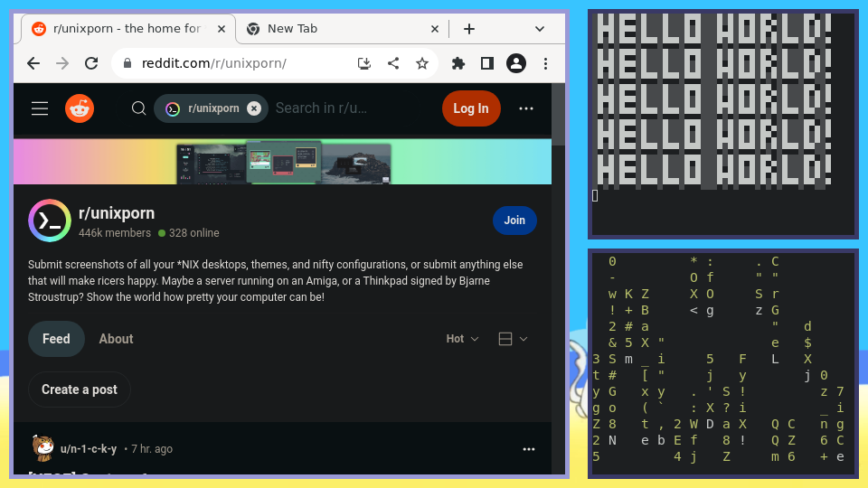Image resolution: width=868 pixels, height=488 pixels.
Task: Click the 446k members text
Action: 115,233
